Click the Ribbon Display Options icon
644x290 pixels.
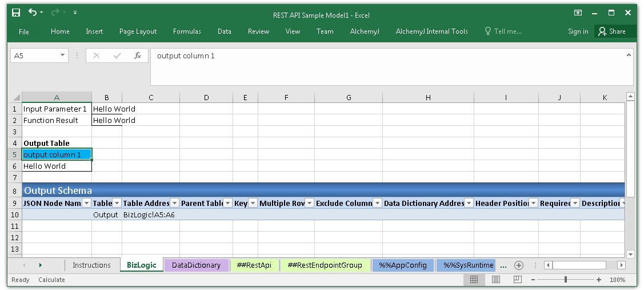(578, 13)
